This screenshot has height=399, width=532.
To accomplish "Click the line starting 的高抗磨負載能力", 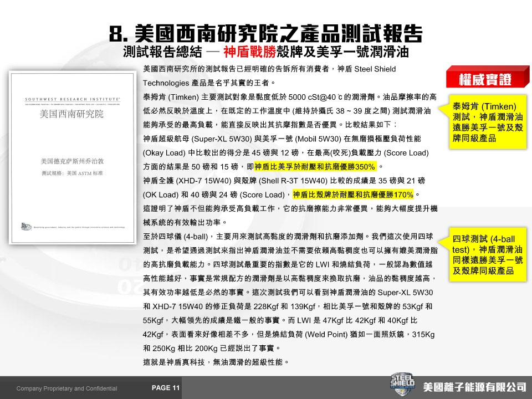I will 288,264.
